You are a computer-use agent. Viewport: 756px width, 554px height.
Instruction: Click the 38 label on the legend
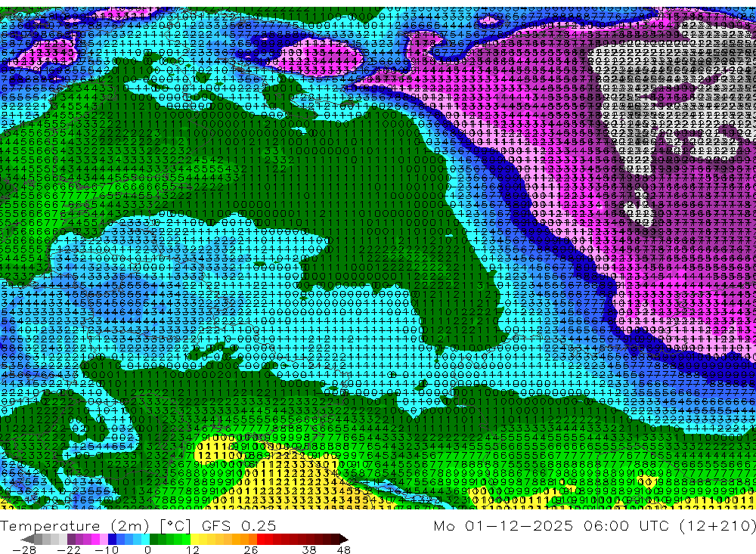(x=309, y=550)
